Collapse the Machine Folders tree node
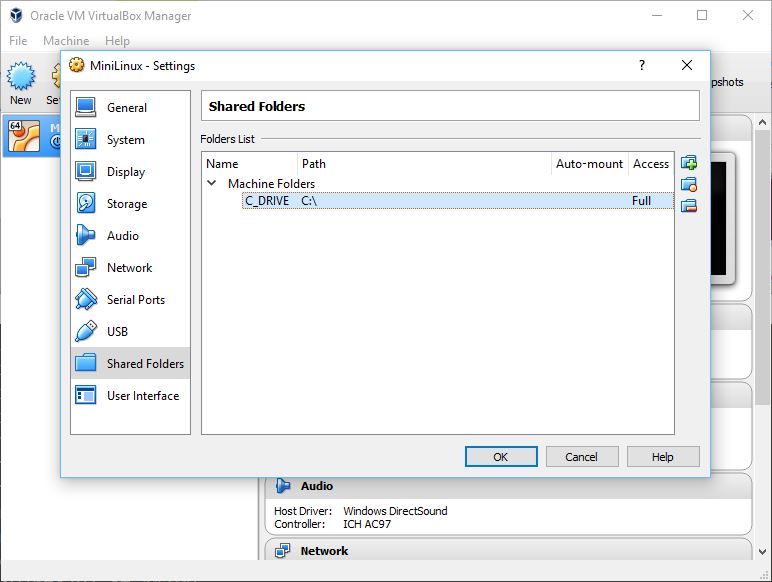 (x=212, y=183)
